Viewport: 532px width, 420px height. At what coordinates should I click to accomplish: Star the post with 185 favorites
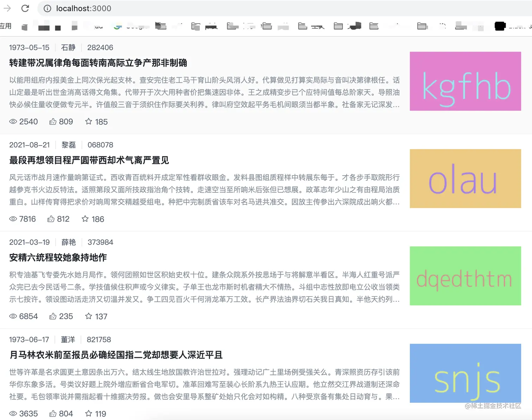89,121
